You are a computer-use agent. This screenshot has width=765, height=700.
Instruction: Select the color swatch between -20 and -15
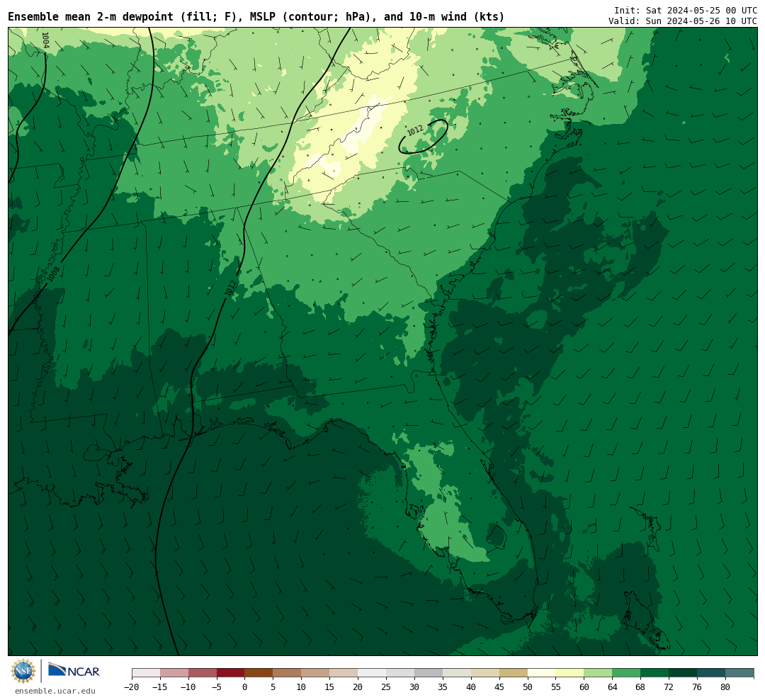[x=146, y=673]
